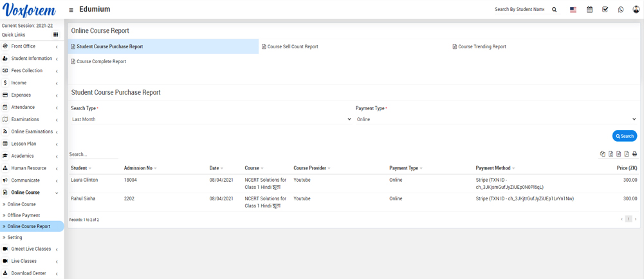
Task: Open Course Sell Count Report tab
Action: pos(292,47)
